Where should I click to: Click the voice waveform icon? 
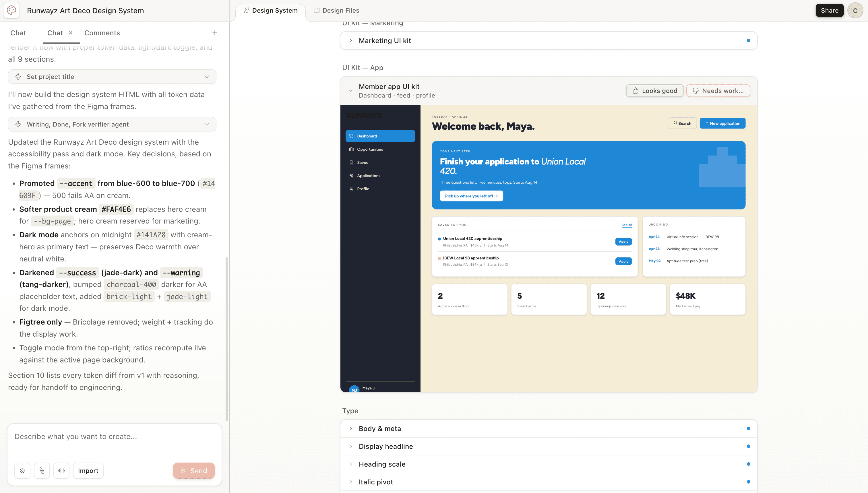coord(61,471)
